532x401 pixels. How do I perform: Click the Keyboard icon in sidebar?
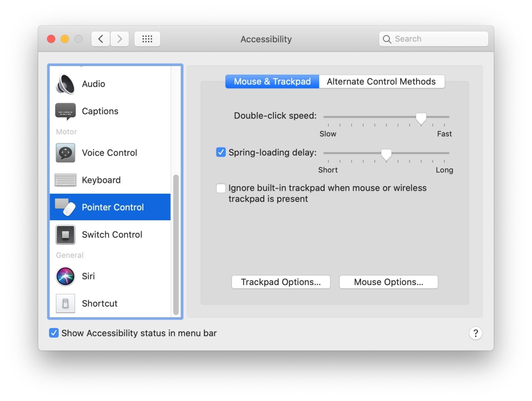pos(65,180)
